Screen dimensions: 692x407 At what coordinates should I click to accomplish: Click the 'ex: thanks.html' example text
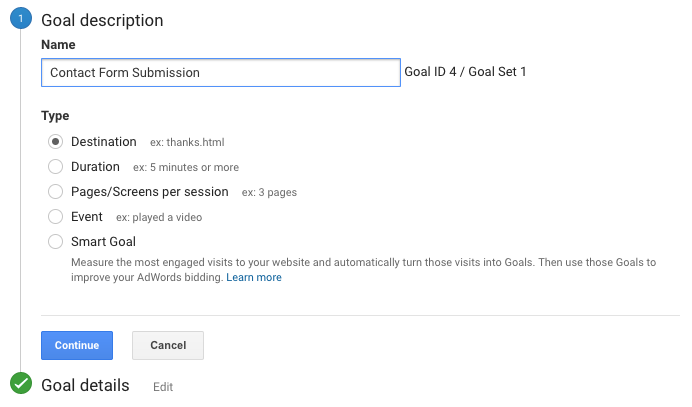tap(186, 143)
